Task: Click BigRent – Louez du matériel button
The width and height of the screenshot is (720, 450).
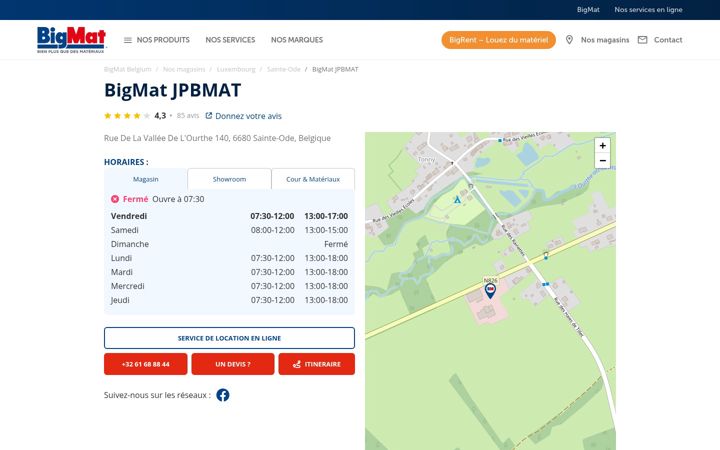Action: [x=499, y=40]
